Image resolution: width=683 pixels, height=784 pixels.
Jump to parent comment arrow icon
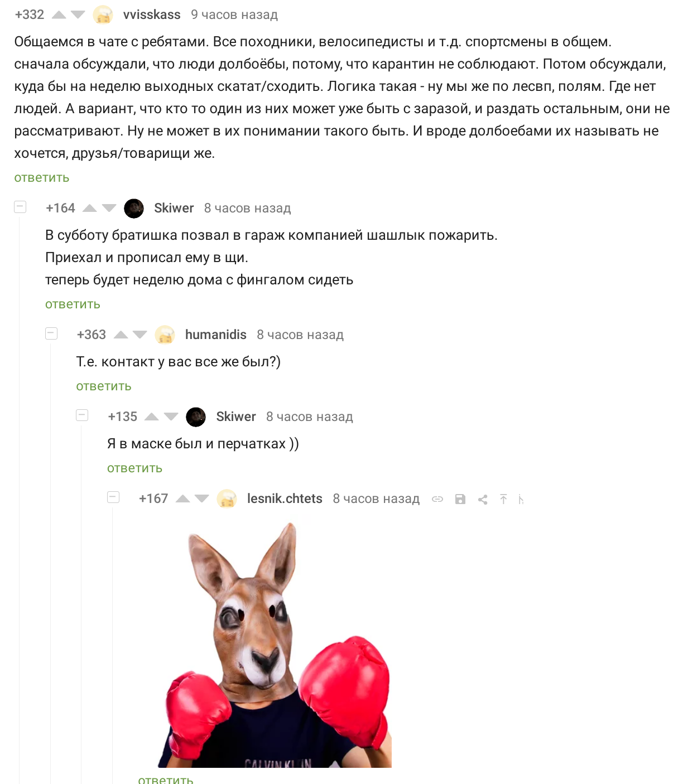[x=503, y=499]
